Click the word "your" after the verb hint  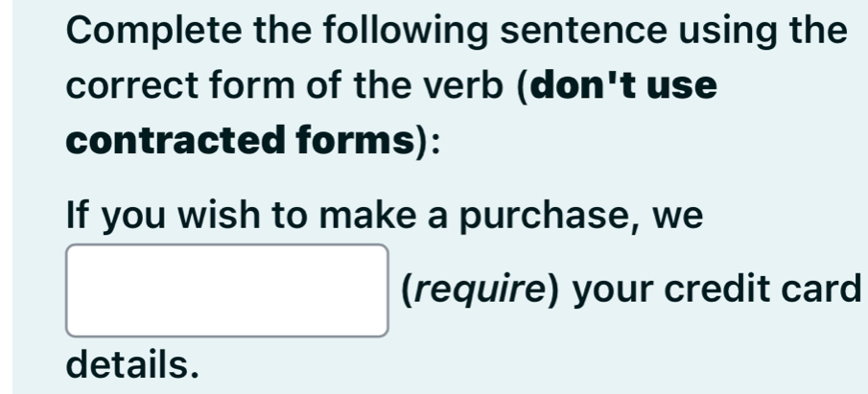pos(612,291)
